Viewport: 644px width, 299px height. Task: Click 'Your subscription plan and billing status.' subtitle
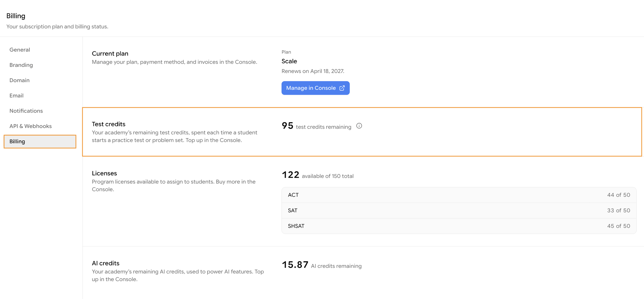(x=57, y=27)
